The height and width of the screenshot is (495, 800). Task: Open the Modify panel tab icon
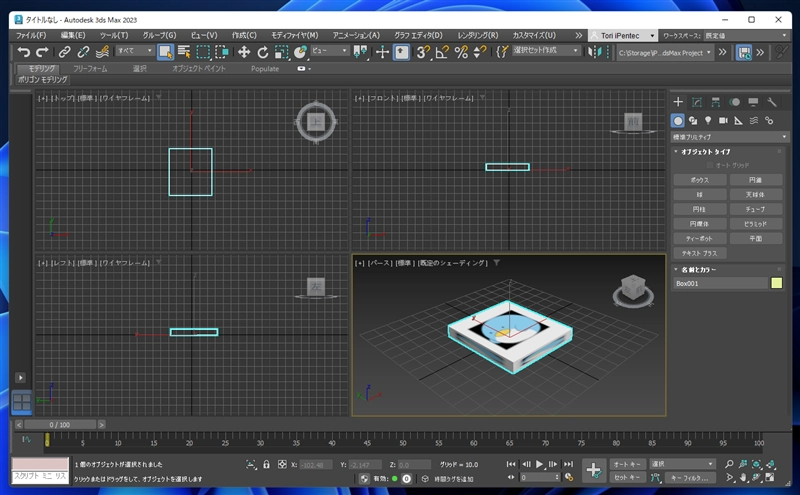tap(697, 102)
